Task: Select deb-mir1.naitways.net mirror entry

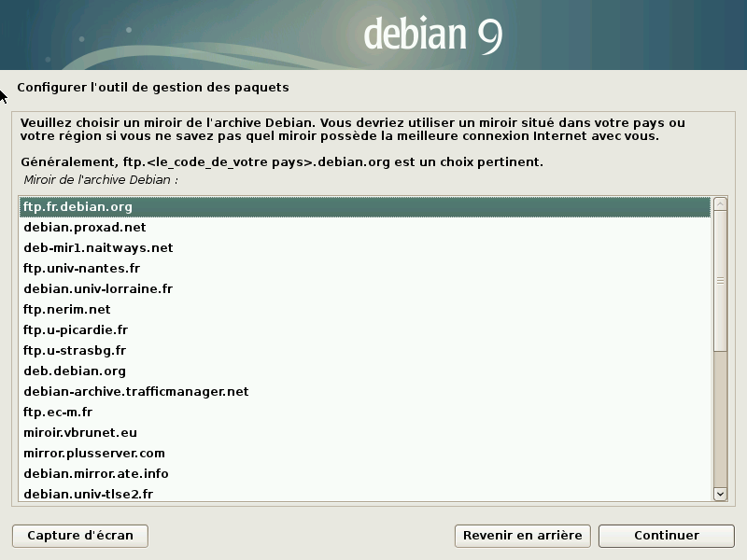Action: [x=98, y=248]
